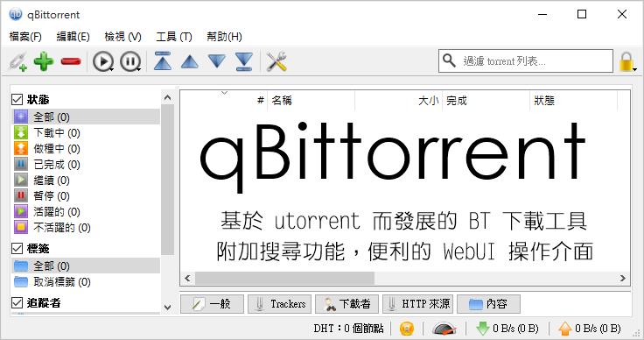Toggle the 狀態 filter checkbox
This screenshot has width=644, height=340.
pos(17,100)
